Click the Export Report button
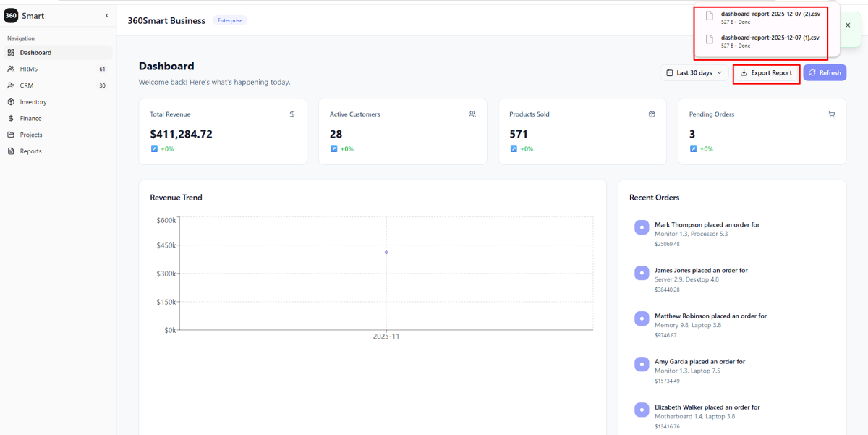 coord(766,73)
